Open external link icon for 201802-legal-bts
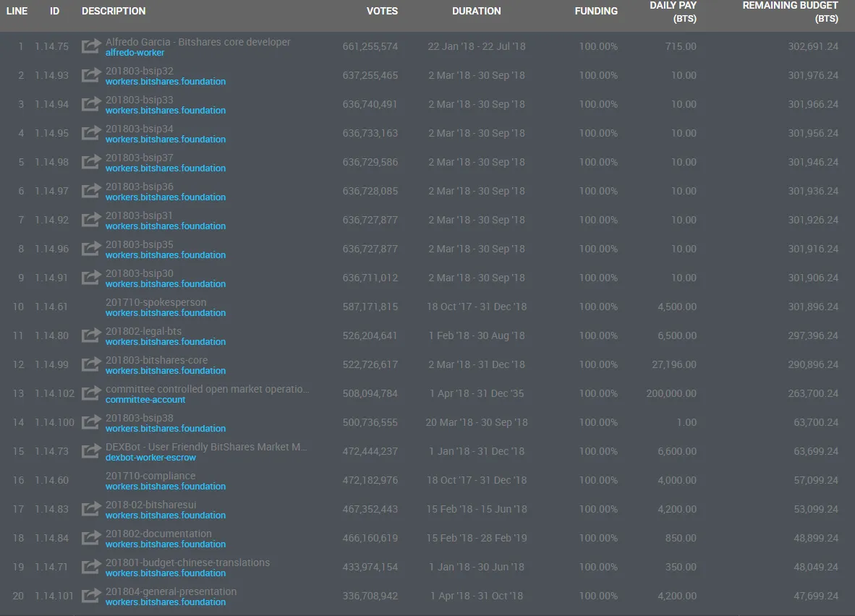The width and height of the screenshot is (855, 616). (91, 335)
